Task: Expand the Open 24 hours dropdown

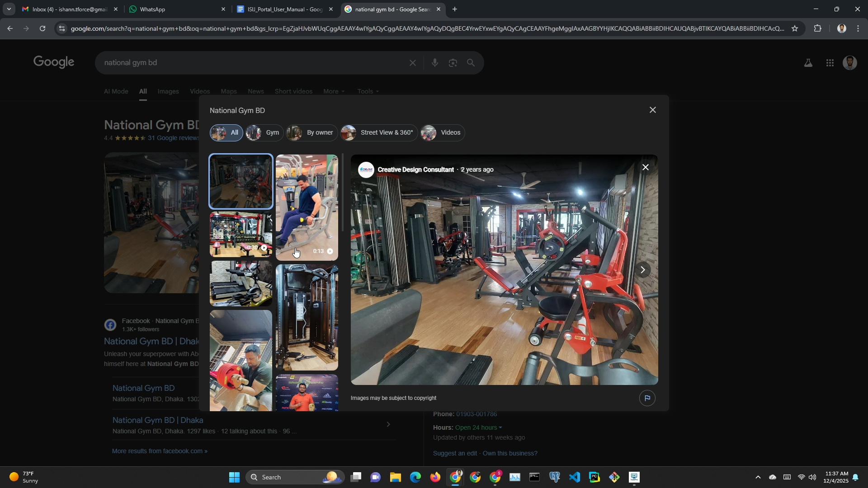Action: [478, 427]
